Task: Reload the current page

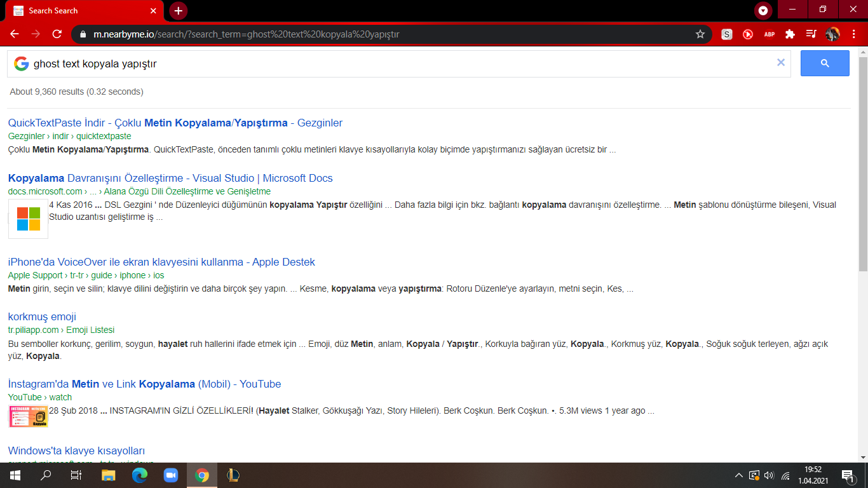Action: point(57,34)
